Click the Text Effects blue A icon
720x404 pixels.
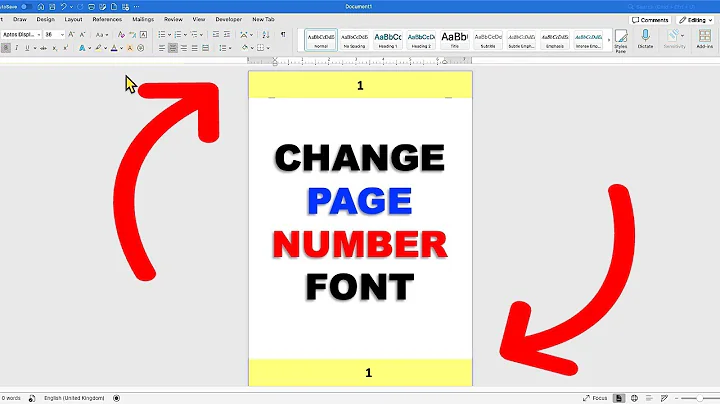click(x=82, y=48)
